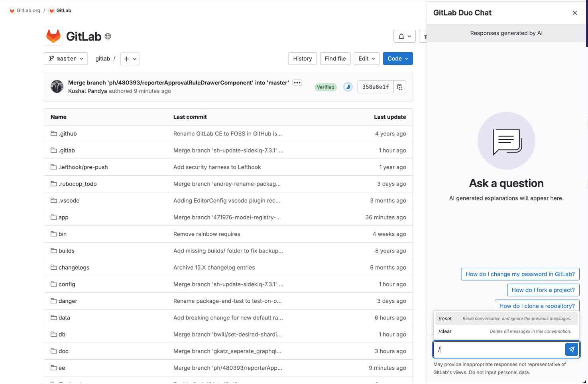The height and width of the screenshot is (384, 588).
Task: Open the commit History
Action: pos(302,58)
